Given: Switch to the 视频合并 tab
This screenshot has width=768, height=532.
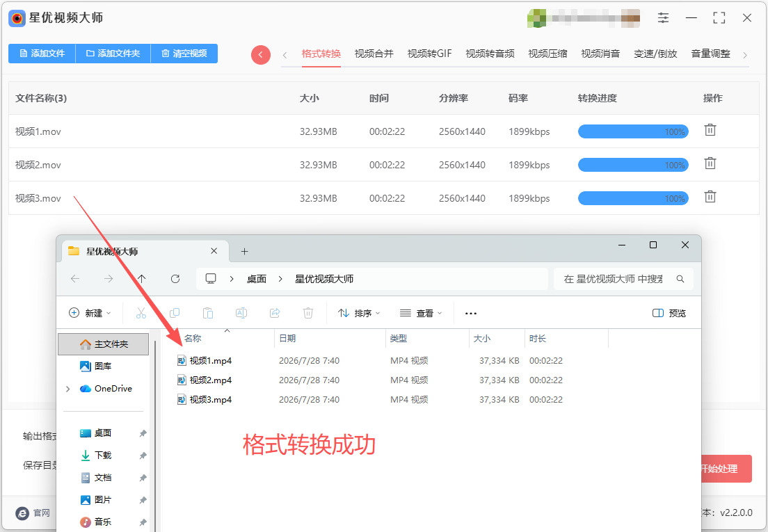Looking at the screenshot, I should pyautogui.click(x=374, y=54).
